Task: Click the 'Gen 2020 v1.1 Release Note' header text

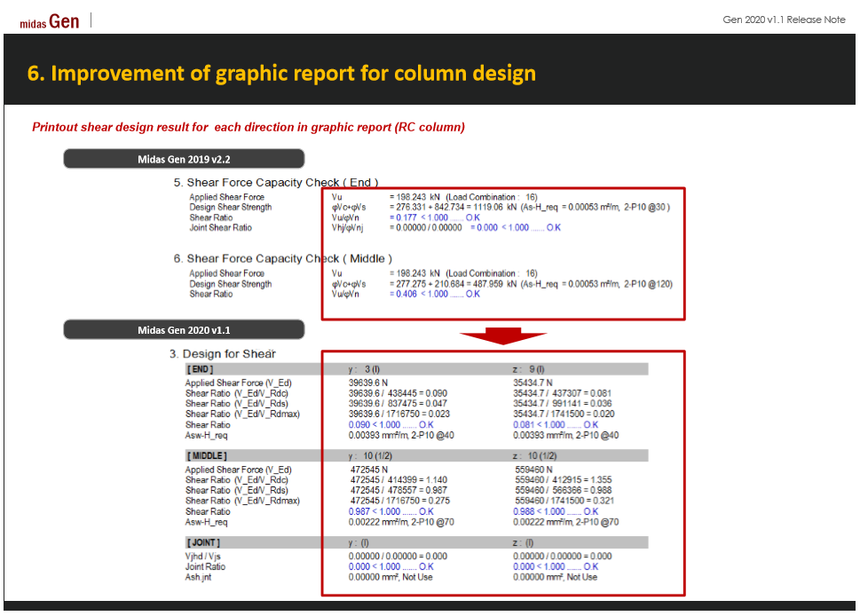Action: point(784,20)
